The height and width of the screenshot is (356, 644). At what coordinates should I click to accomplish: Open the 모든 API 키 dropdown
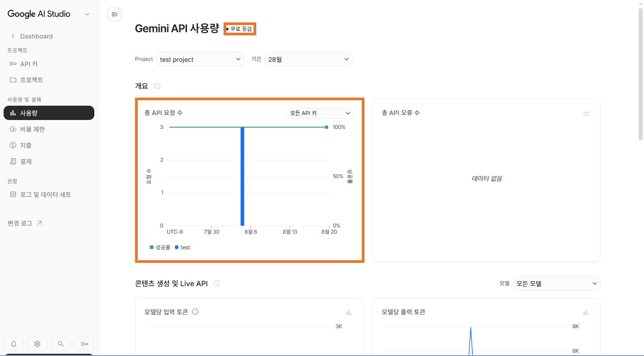[320, 113]
